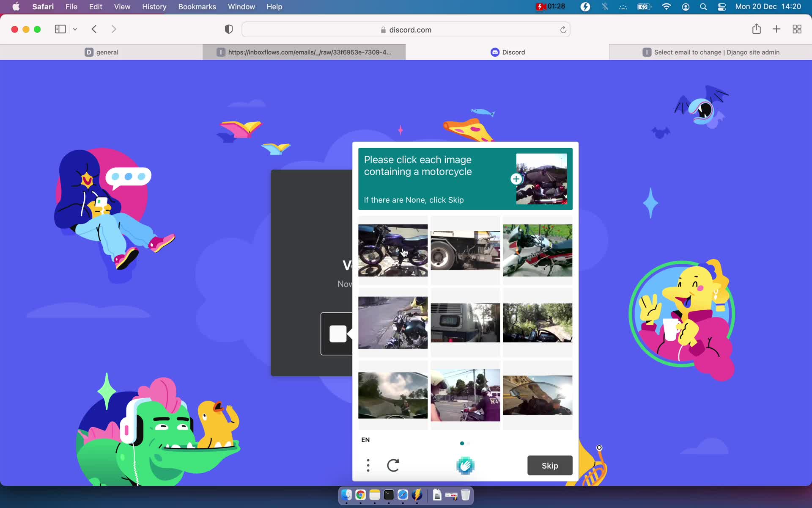
Task: Show the tab overview grid
Action: point(797,29)
